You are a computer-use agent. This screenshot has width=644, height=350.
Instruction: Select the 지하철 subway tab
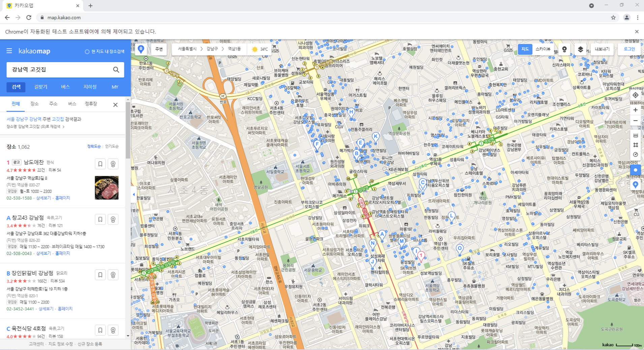(90, 87)
